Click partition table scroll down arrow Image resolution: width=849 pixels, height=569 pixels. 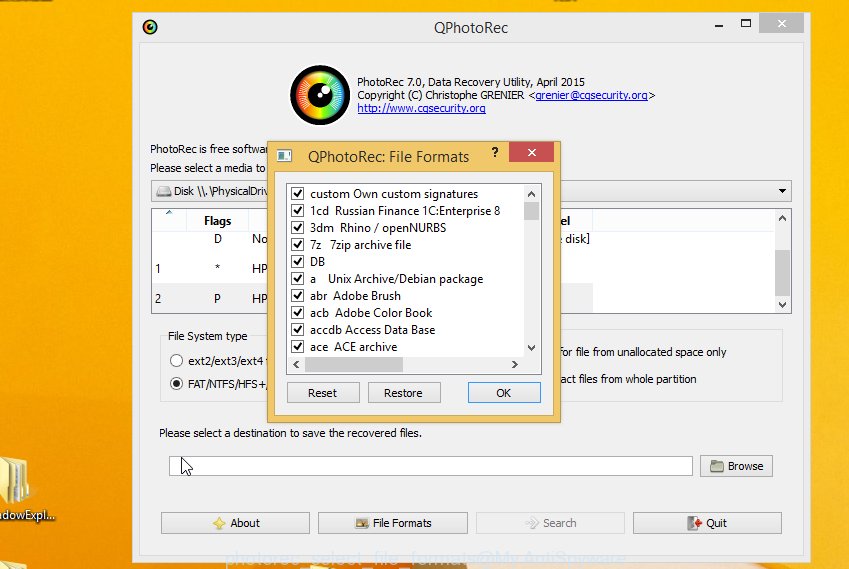coord(782,305)
